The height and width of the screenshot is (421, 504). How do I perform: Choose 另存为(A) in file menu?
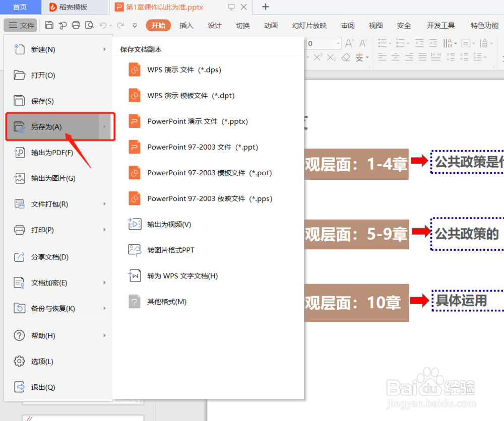coord(59,126)
